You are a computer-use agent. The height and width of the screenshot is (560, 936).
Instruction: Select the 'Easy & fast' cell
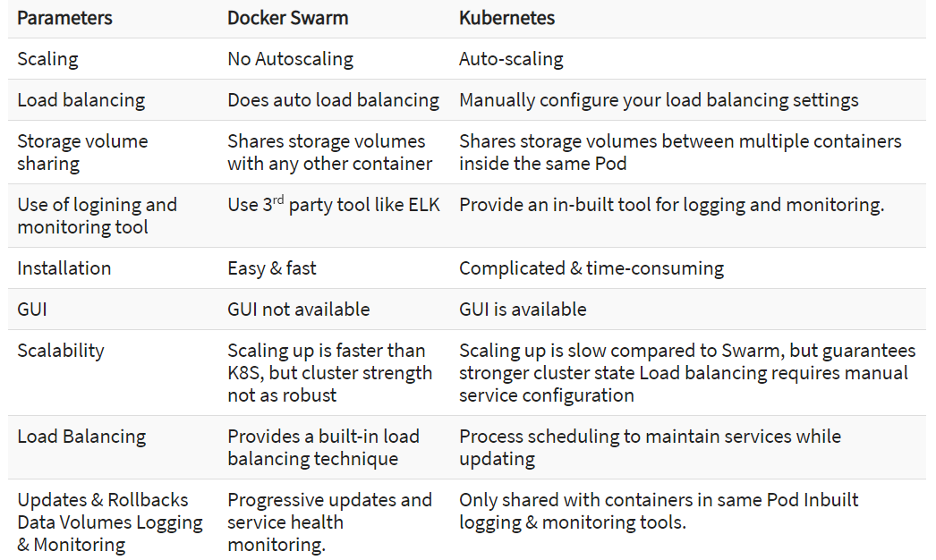point(272,268)
